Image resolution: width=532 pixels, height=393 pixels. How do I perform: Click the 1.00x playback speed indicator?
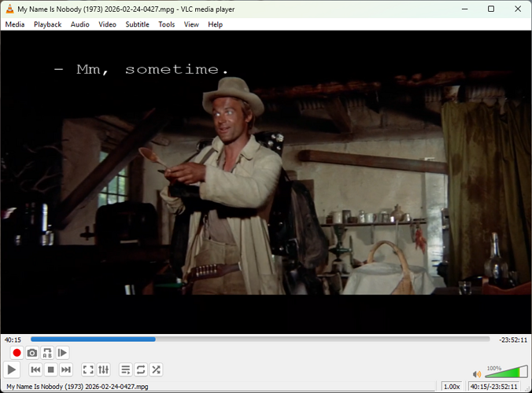point(452,387)
